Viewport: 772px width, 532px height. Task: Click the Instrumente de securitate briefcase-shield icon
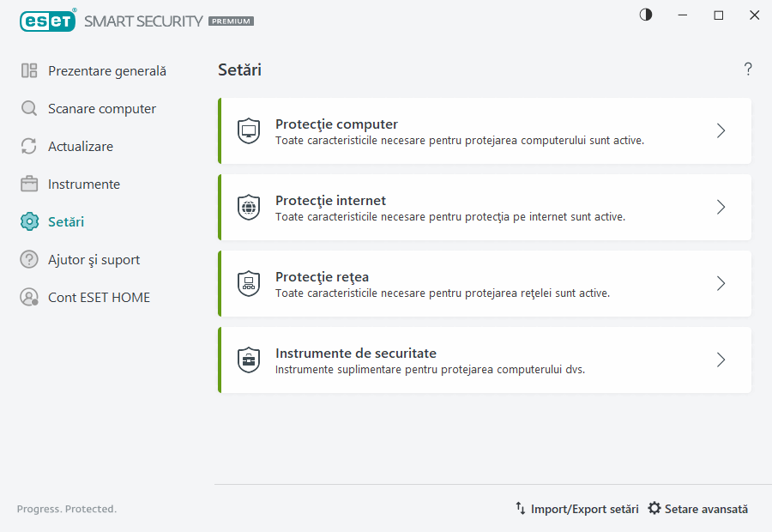(x=249, y=360)
